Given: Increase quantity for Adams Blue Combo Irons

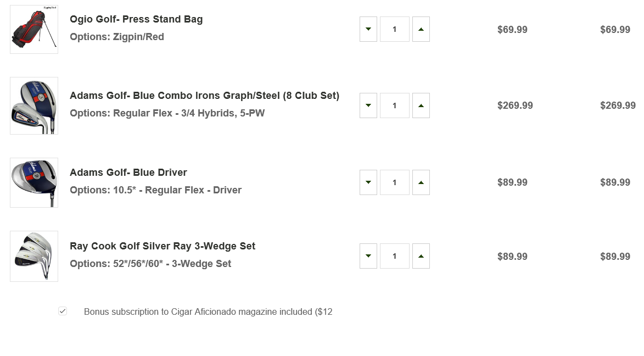Looking at the screenshot, I should coord(421,105).
